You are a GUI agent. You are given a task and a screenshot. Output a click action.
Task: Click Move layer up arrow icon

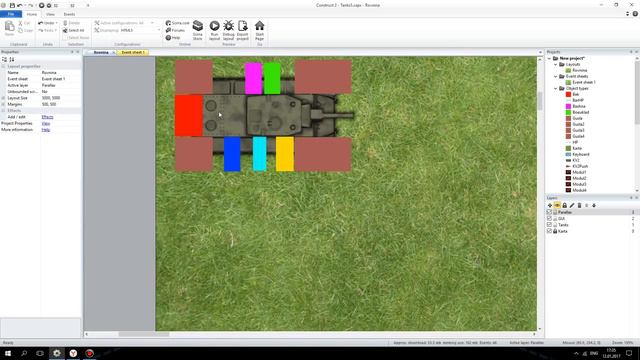(587, 205)
